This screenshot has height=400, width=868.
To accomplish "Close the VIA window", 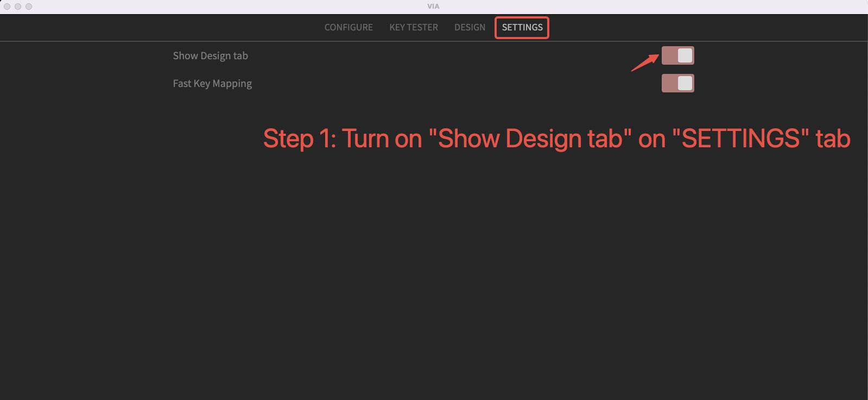I will (7, 7).
